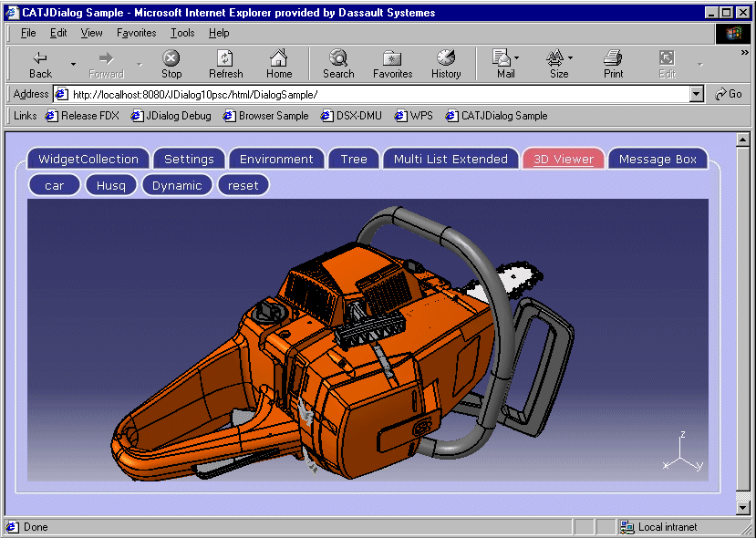This screenshot has width=756, height=538.
Task: Open the Forward history dropdown arrow
Action: (x=140, y=64)
